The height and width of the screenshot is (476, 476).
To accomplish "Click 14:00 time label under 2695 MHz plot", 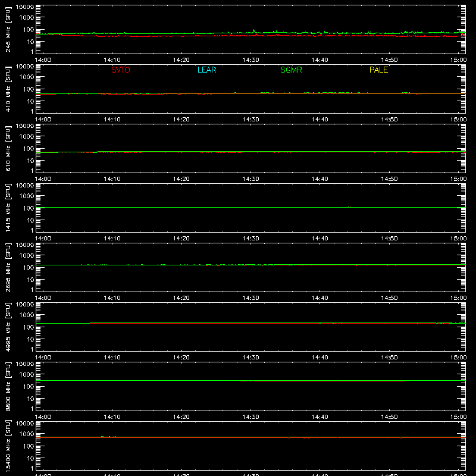I will pyautogui.click(x=43, y=298).
